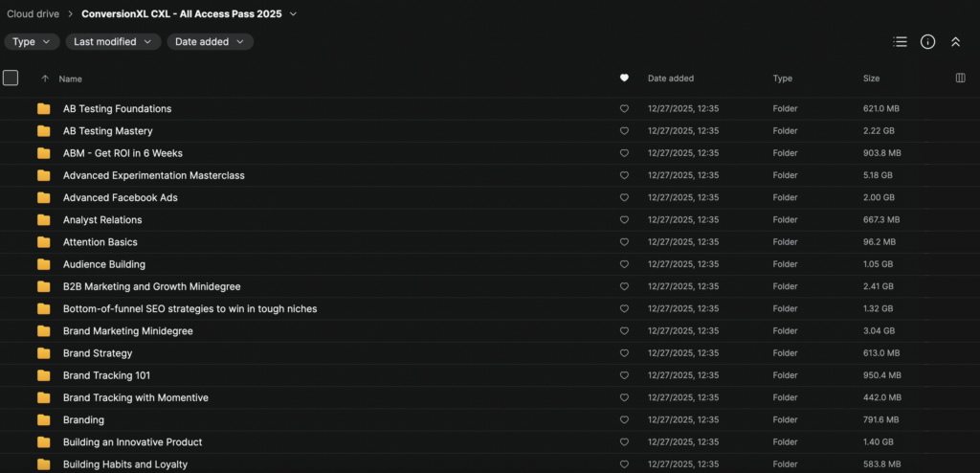
Task: Open the Date added filter dropdown
Action: click(210, 42)
